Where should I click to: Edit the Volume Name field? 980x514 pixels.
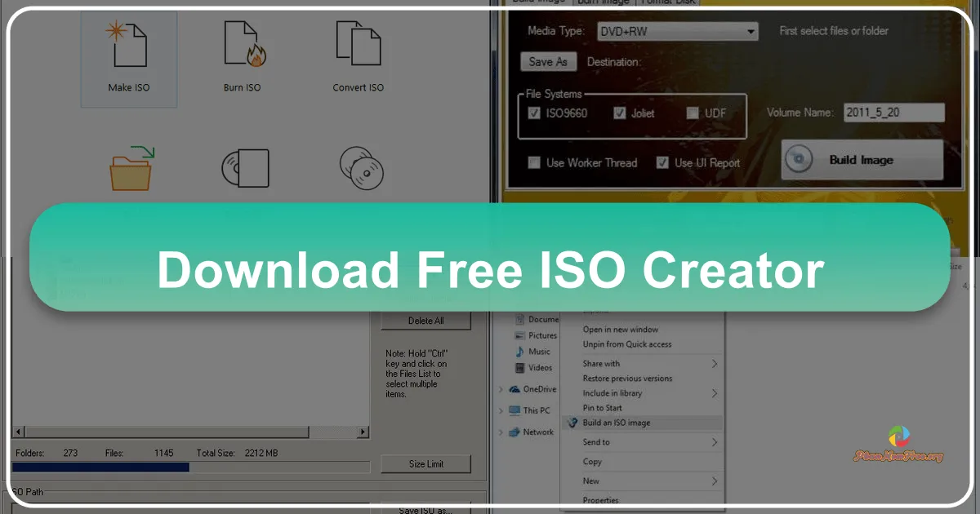pyautogui.click(x=893, y=112)
